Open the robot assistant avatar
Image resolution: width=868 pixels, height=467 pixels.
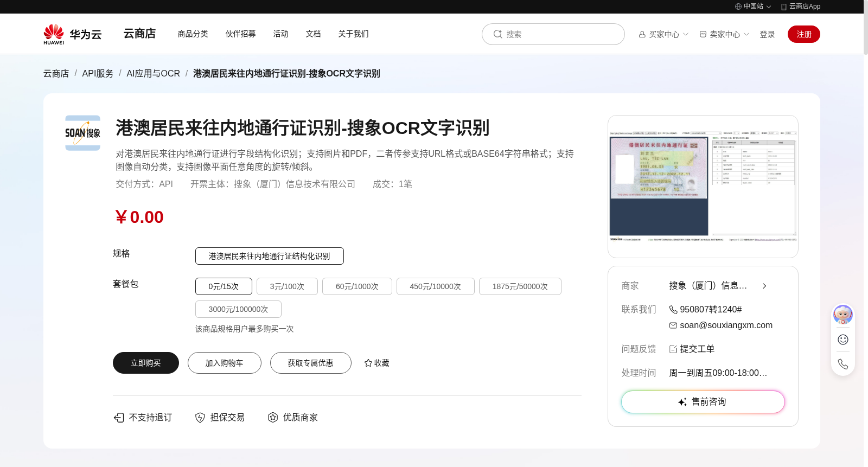point(843,315)
